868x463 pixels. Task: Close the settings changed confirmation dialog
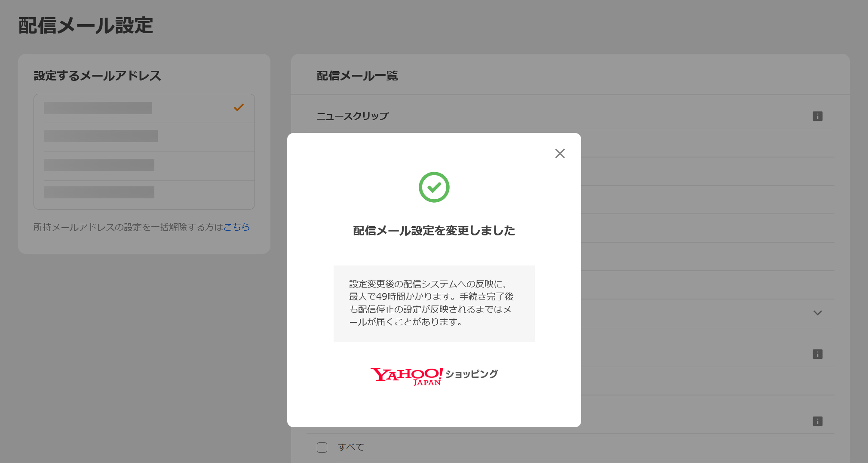560,154
